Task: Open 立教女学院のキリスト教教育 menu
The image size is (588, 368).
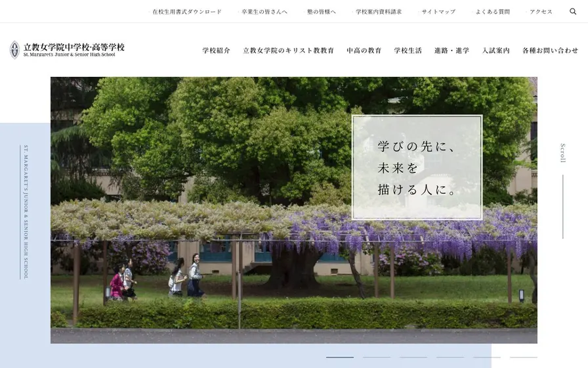Action: click(x=288, y=51)
